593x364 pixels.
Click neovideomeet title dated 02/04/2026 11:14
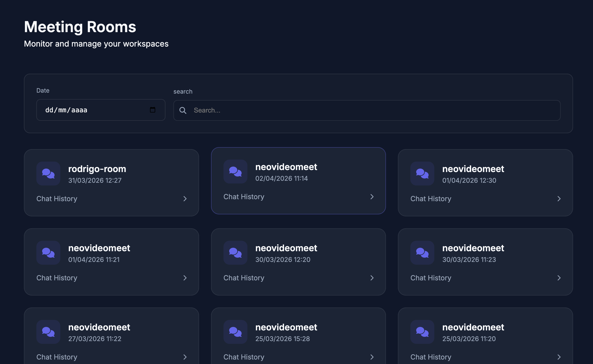[x=286, y=167]
